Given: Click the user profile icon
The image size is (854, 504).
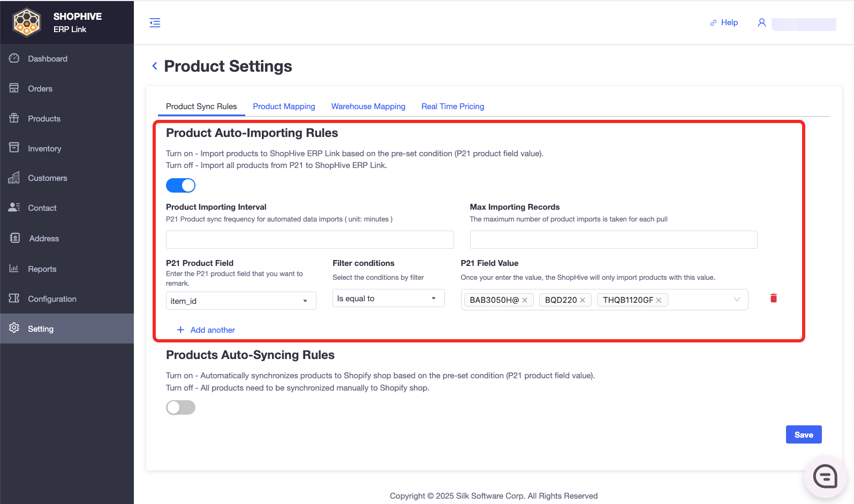Looking at the screenshot, I should [762, 22].
